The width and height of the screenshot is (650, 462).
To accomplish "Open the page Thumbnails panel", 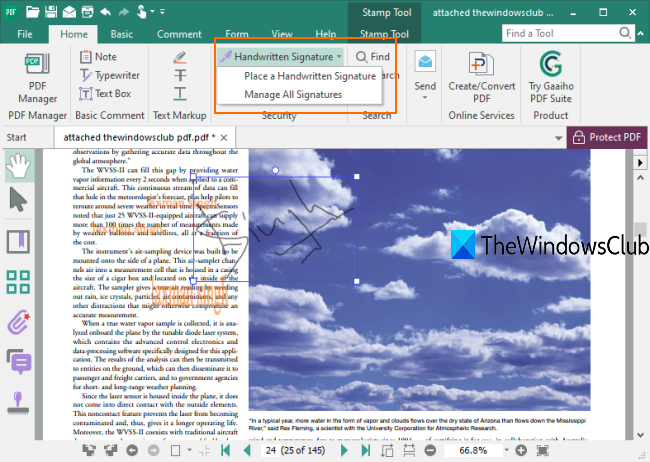I will click(18, 282).
